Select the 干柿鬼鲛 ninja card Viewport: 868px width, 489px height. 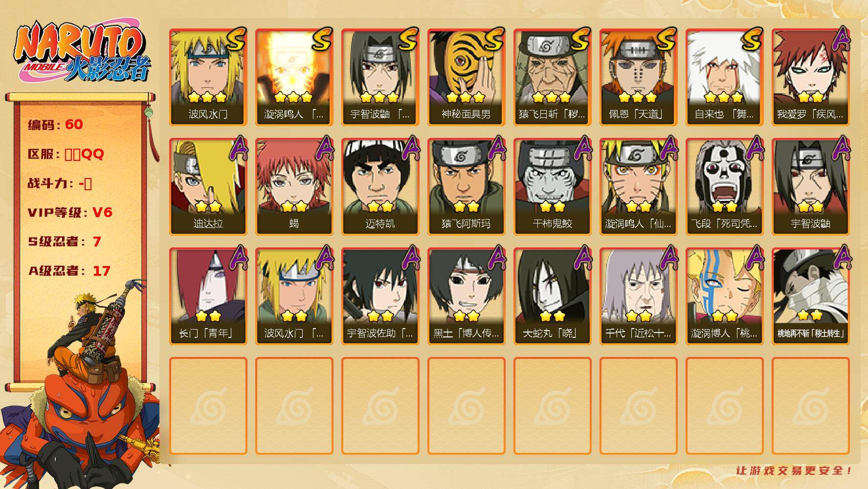(553, 187)
